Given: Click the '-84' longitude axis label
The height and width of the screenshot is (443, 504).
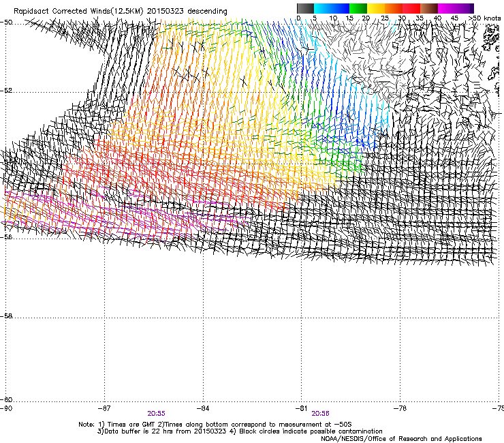Looking at the screenshot, I should pyautogui.click(x=203, y=408).
